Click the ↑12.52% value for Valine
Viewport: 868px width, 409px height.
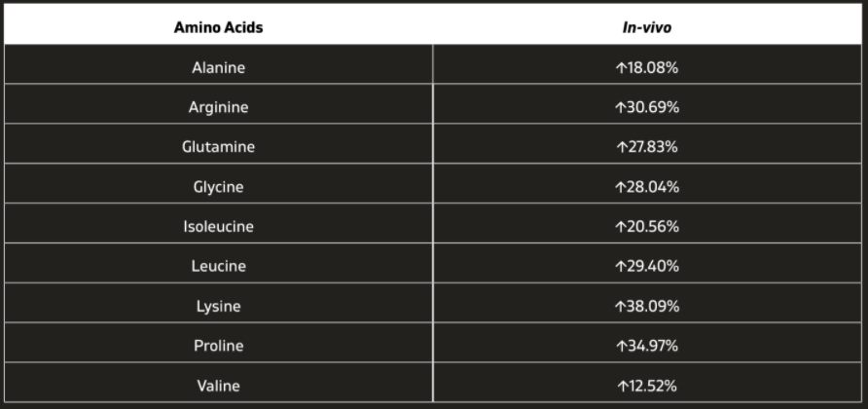coord(647,386)
